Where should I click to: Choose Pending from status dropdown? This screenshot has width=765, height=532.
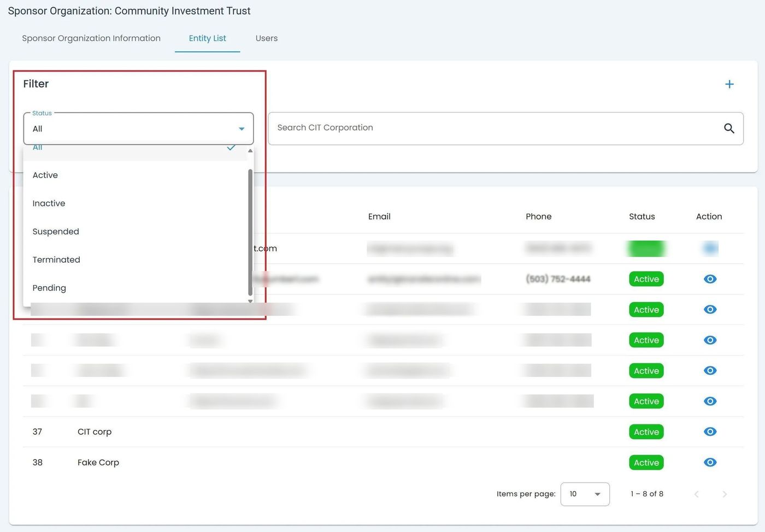click(x=49, y=288)
